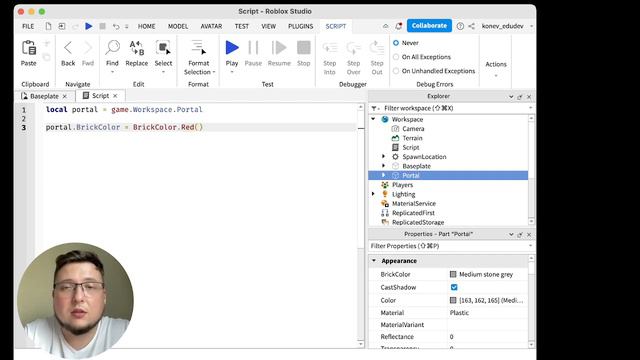Click the undo arrow in quick-access bar
The height and width of the screenshot is (360, 640).
tap(116, 27)
